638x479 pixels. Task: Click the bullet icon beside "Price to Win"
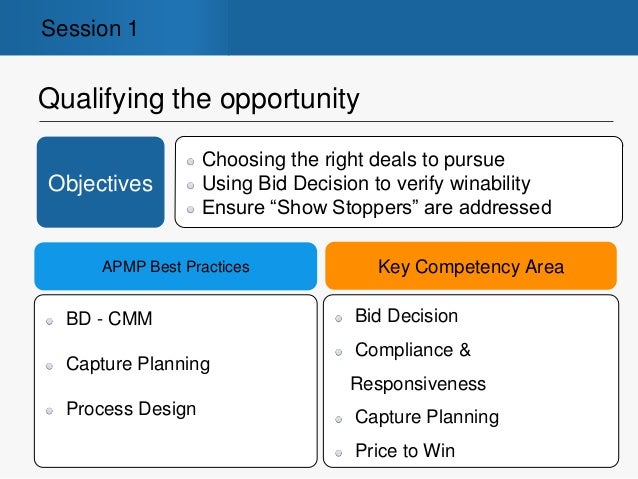pos(340,452)
